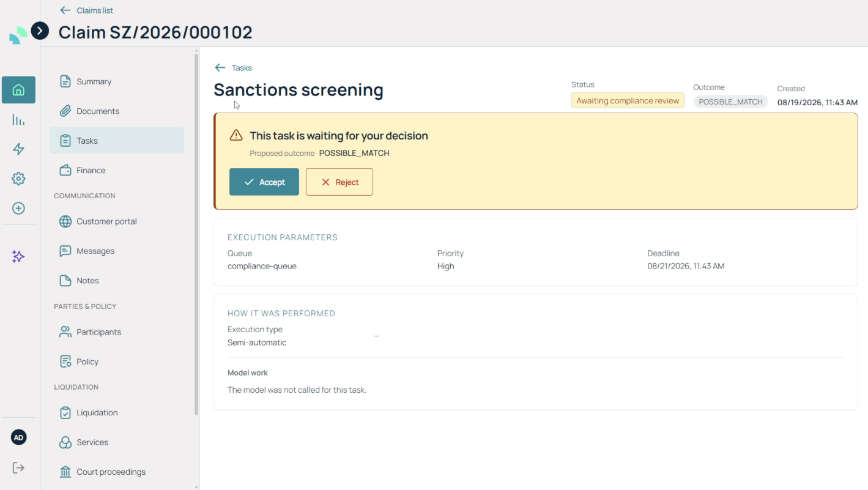The width and height of the screenshot is (868, 490).
Task: Open Court proceedings
Action: tap(117, 472)
